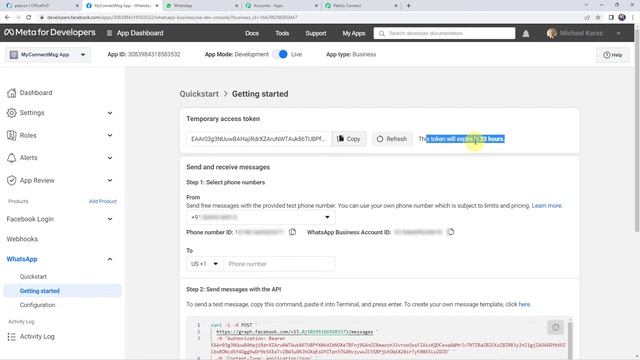640x360 pixels.
Task: Click the notifications bell icon
Action: click(526, 33)
